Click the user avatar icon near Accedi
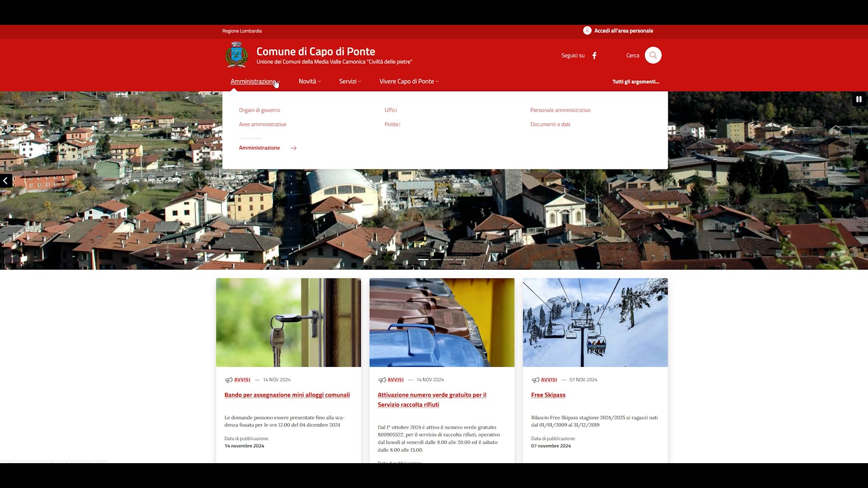868x488 pixels. click(x=587, y=31)
